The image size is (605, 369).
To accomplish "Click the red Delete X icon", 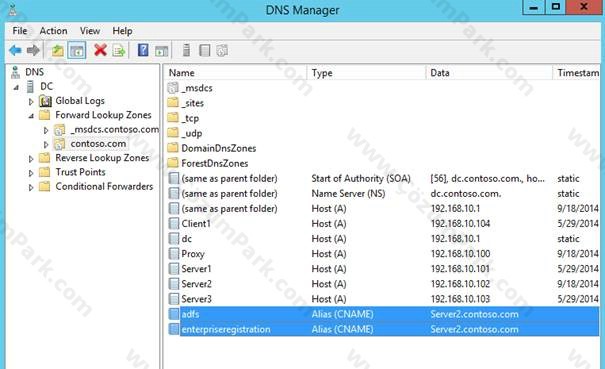I will point(100,50).
